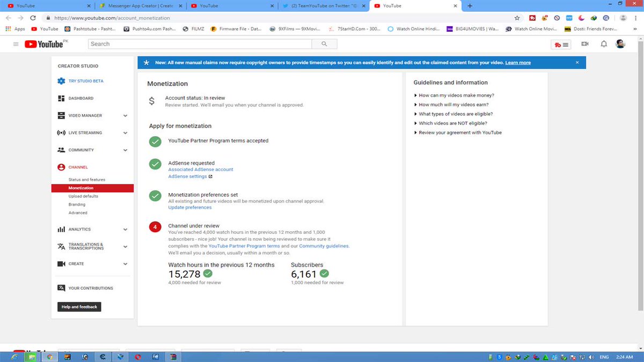Click the Analytics bar chart icon
This screenshot has width=644, height=362.
[x=61, y=230]
